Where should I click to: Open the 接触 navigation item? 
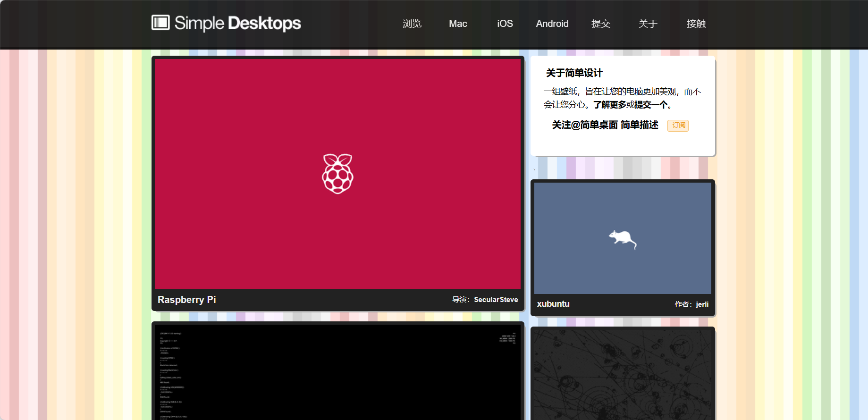[x=696, y=24]
